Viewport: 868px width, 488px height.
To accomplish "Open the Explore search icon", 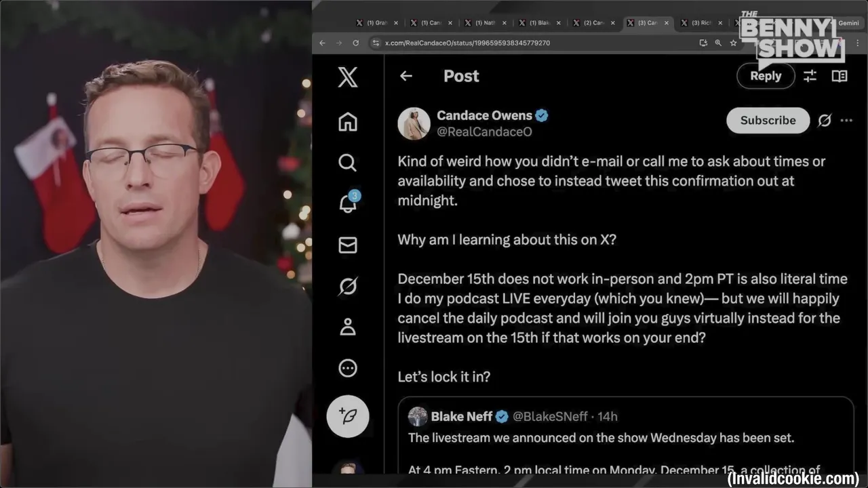I will (348, 163).
